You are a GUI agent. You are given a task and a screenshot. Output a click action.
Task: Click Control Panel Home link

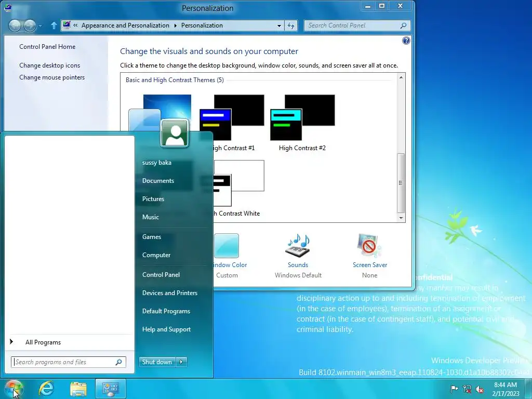click(x=47, y=47)
